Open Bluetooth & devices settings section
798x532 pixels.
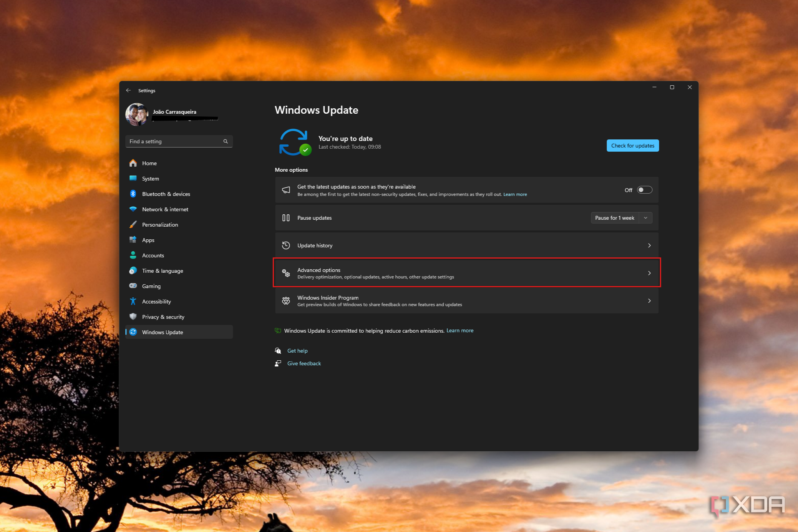click(179, 194)
